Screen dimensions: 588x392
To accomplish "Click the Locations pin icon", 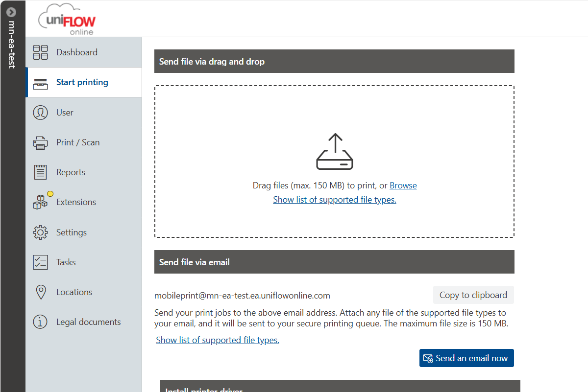I will tap(41, 292).
